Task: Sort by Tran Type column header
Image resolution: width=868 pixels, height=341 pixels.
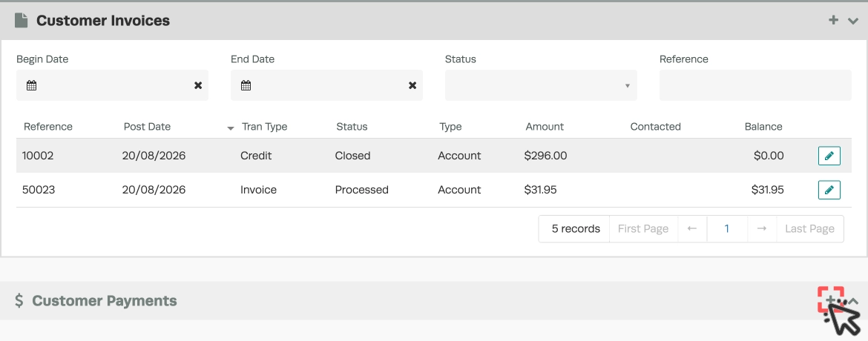Action: pos(265,126)
